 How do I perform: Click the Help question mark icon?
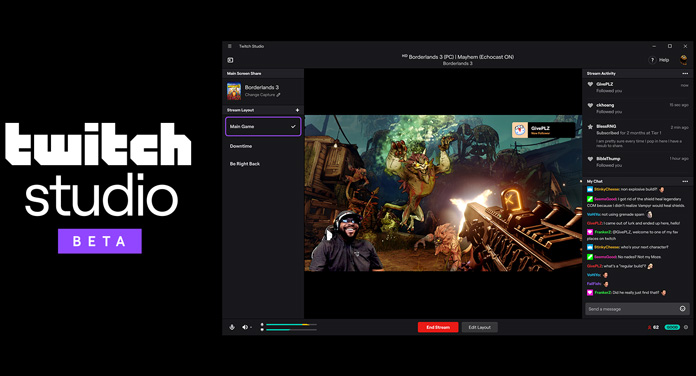click(x=652, y=60)
